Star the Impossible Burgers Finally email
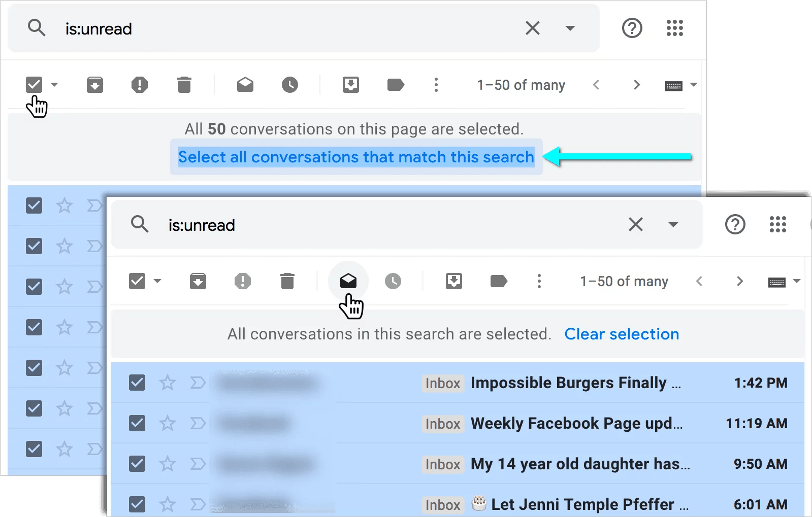The image size is (812, 517). click(168, 383)
